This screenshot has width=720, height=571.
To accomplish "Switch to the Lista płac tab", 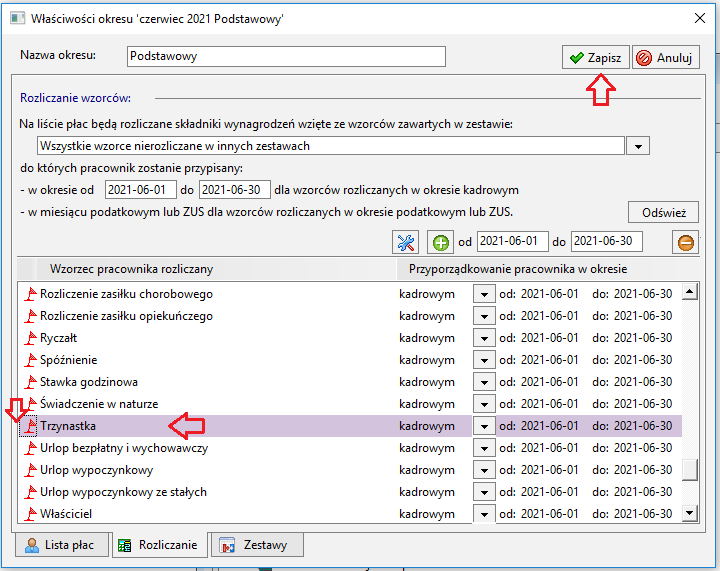I will click(62, 545).
